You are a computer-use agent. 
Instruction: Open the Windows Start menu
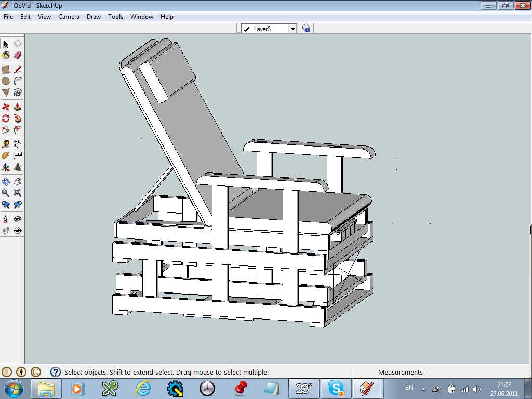[x=14, y=389]
